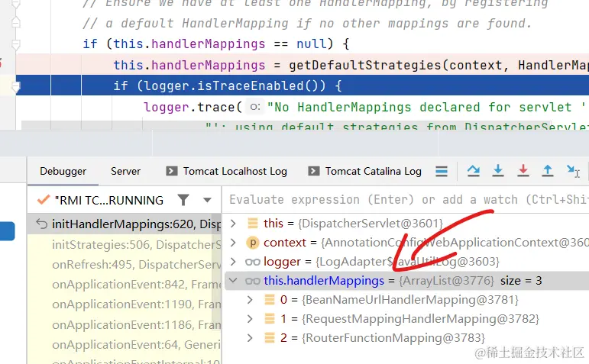This screenshot has height=364, width=589.
Task: Select the onApplicationEvent:1190 stack frame
Action: click(x=125, y=304)
